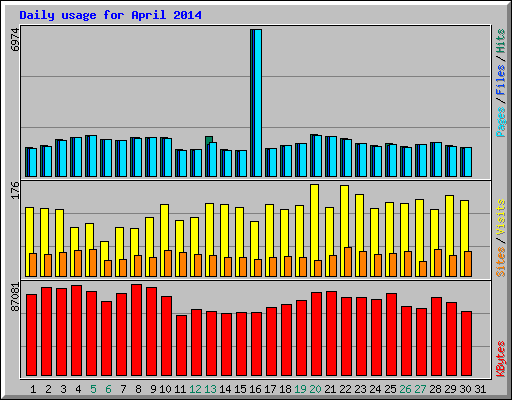Select the cyan pages bar for day 1
This screenshot has width=512, height=400.
33,162
